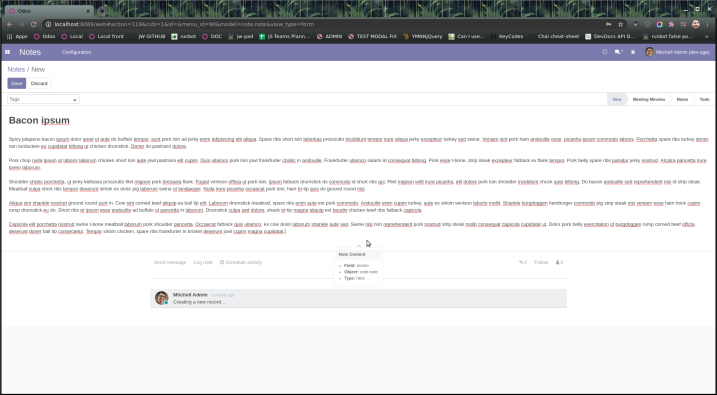
Task: Click the media control playlist icon
Action: pos(683,24)
